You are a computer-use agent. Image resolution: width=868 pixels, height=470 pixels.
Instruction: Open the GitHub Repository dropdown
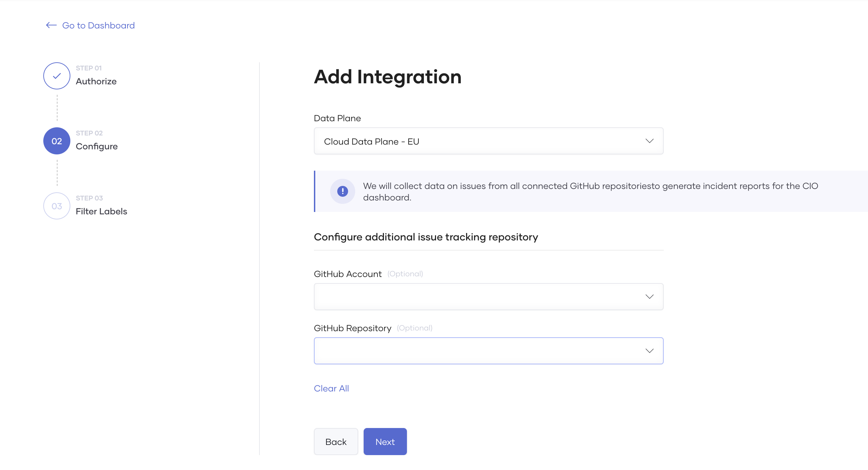(x=488, y=350)
